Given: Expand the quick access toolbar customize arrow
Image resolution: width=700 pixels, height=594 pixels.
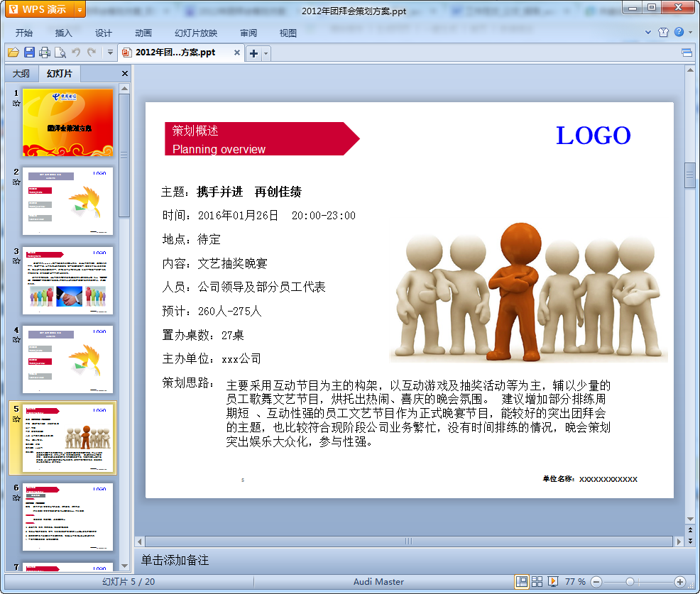Looking at the screenshot, I should (x=110, y=53).
